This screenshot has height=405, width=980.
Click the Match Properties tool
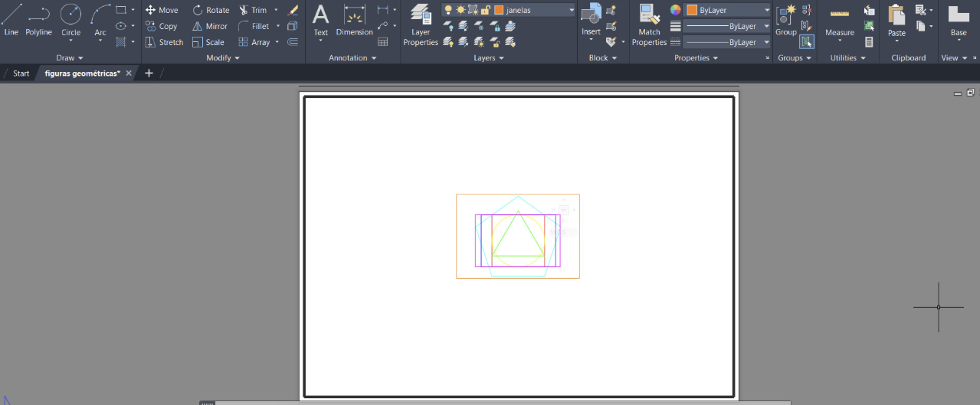tap(649, 23)
